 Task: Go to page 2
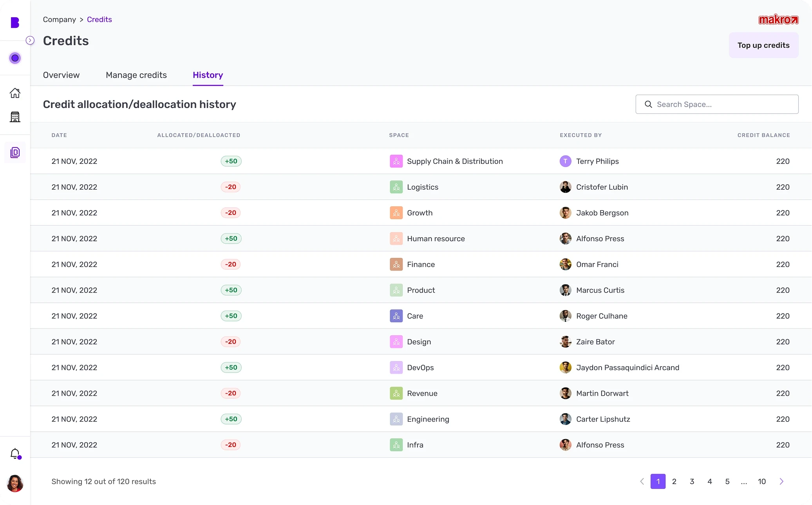coord(674,481)
